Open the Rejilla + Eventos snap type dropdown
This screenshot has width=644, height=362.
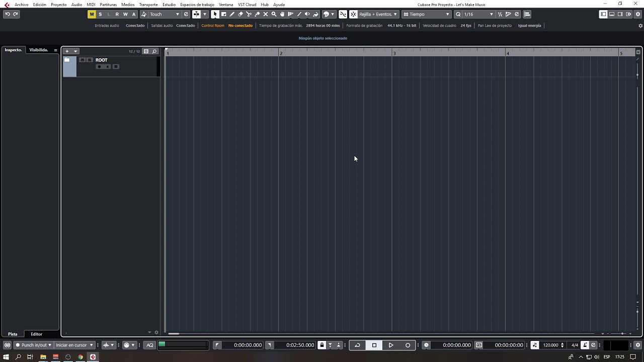pyautogui.click(x=378, y=14)
